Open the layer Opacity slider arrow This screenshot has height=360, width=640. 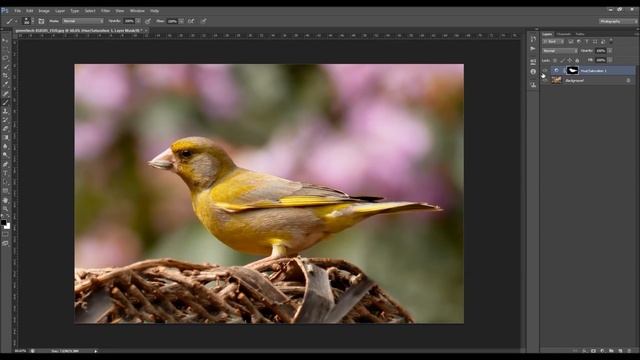tap(609, 51)
